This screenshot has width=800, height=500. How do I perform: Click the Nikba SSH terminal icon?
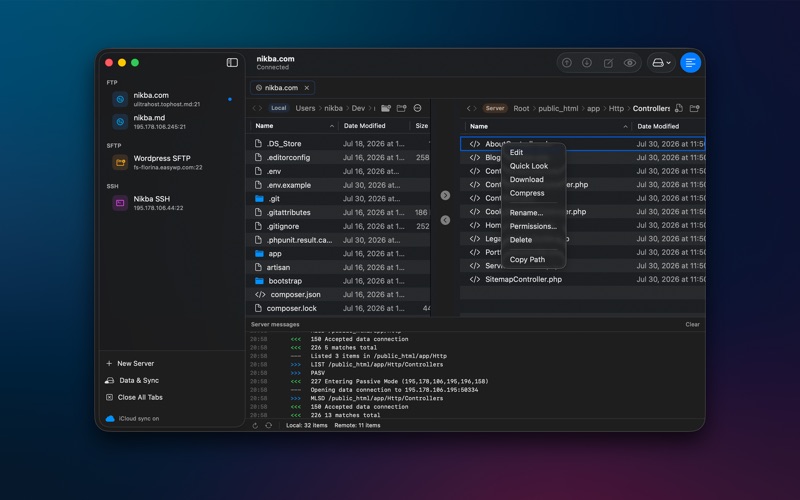pyautogui.click(x=120, y=203)
